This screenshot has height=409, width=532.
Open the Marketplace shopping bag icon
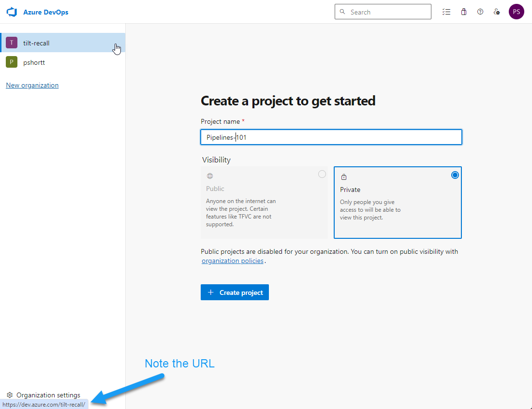(x=463, y=12)
